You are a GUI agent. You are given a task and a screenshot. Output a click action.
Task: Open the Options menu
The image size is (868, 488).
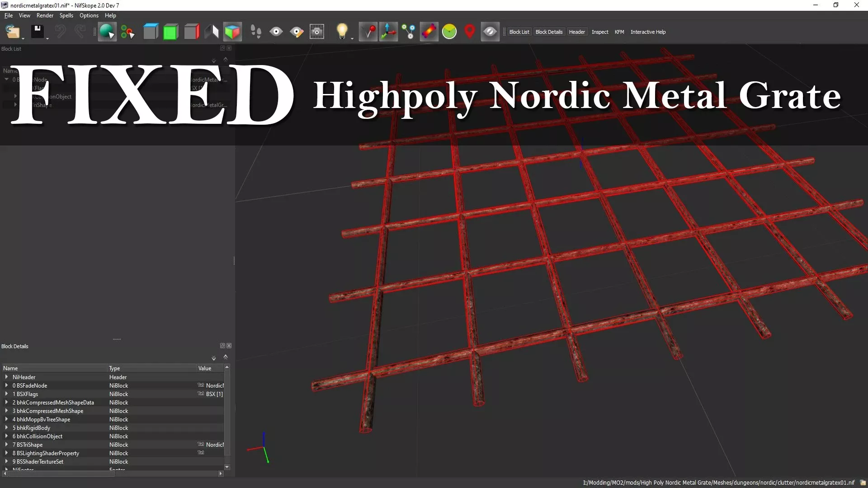click(89, 15)
